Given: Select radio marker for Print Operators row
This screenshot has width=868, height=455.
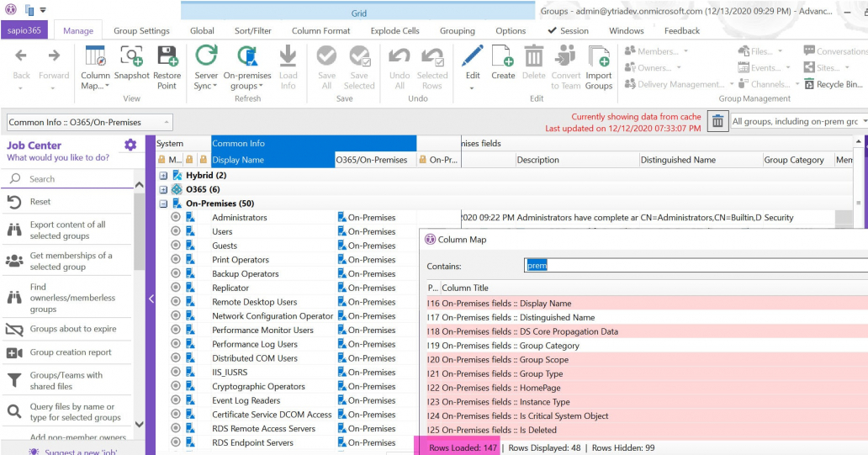Looking at the screenshot, I should 176,259.
